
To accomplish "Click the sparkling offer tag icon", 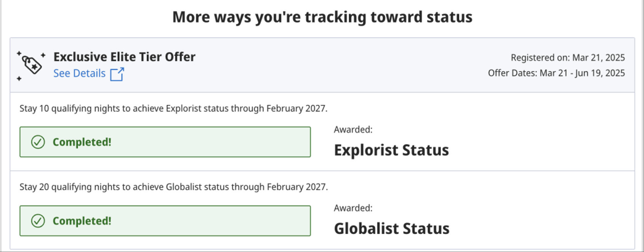I will pyautogui.click(x=31, y=65).
